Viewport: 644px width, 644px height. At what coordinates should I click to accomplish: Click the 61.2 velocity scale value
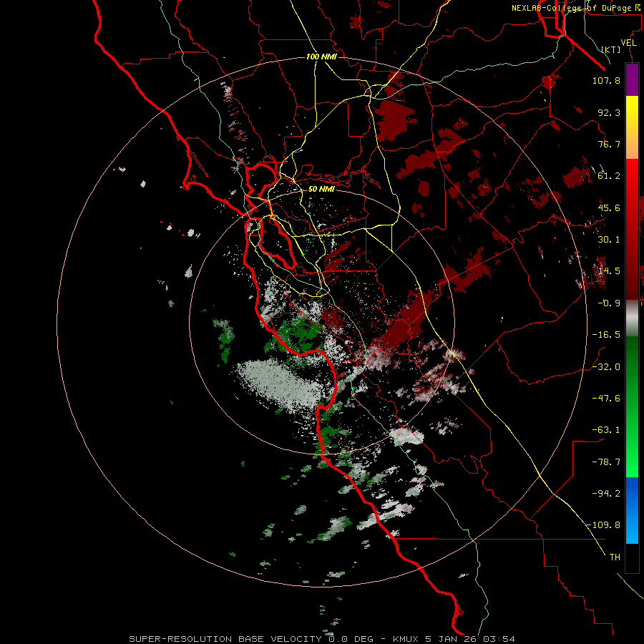[609, 176]
